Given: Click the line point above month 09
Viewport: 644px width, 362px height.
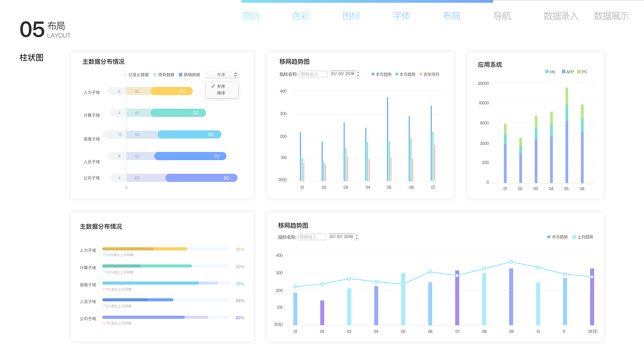Looking at the screenshot, I should (511, 261).
